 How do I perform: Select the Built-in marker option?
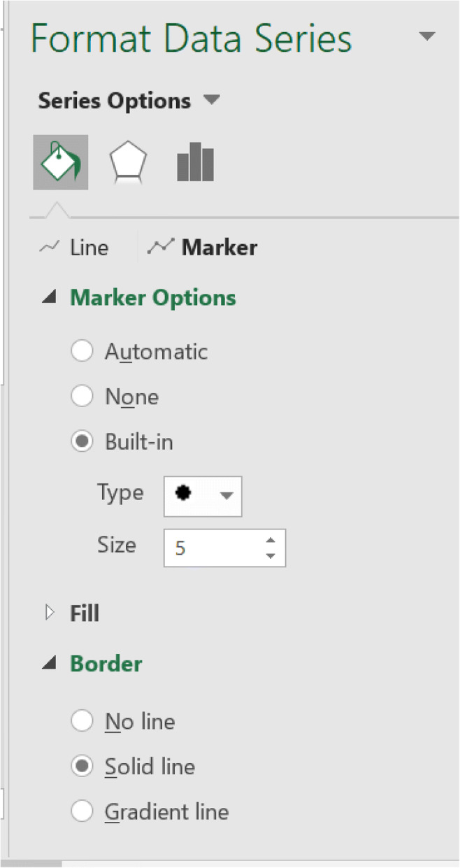[82, 442]
